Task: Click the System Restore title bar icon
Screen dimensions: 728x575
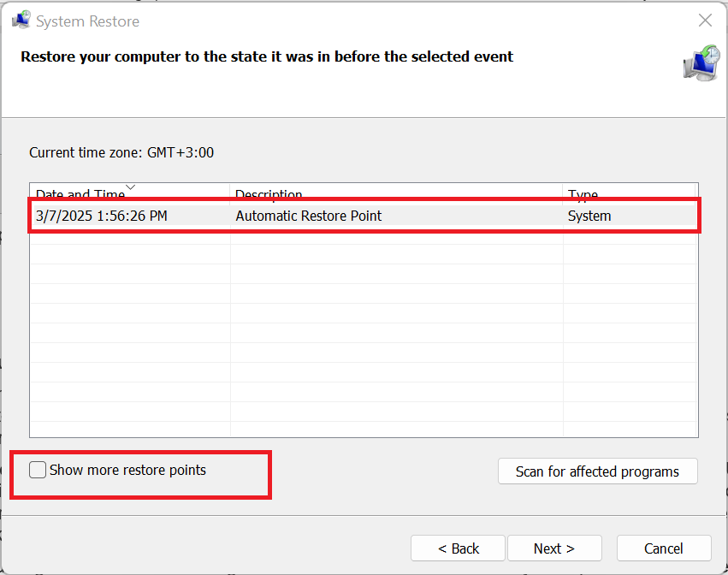Action: (x=21, y=21)
